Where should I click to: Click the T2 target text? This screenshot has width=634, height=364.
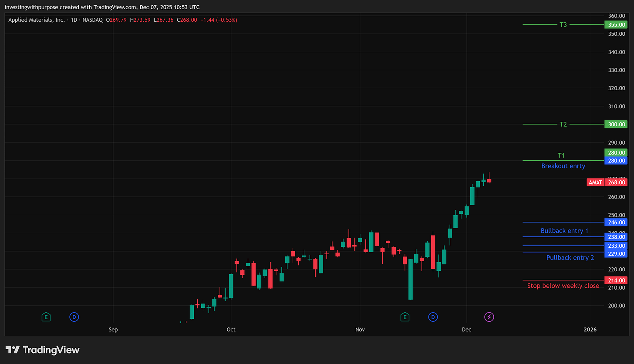[563, 125]
